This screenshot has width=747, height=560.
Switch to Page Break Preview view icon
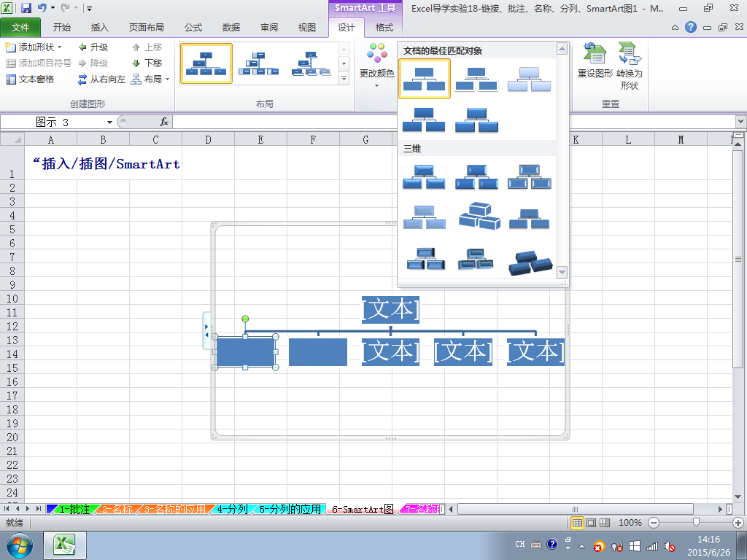pos(605,522)
